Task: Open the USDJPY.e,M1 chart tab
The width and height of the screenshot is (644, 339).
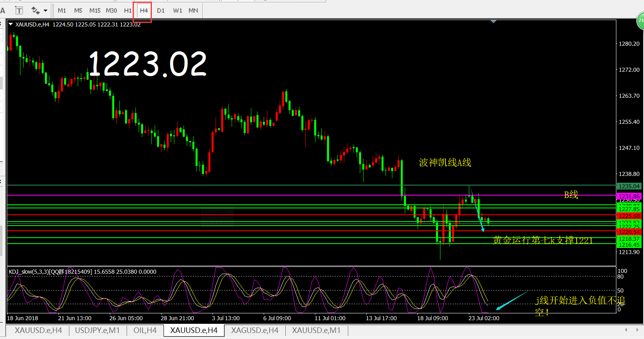Action: 97,330
